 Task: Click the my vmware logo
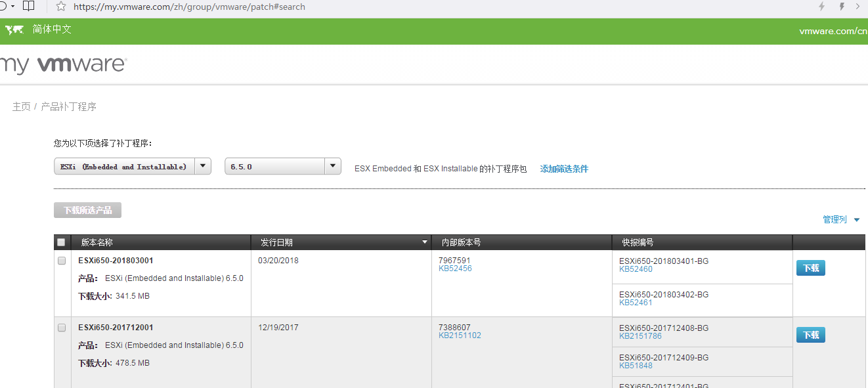63,65
